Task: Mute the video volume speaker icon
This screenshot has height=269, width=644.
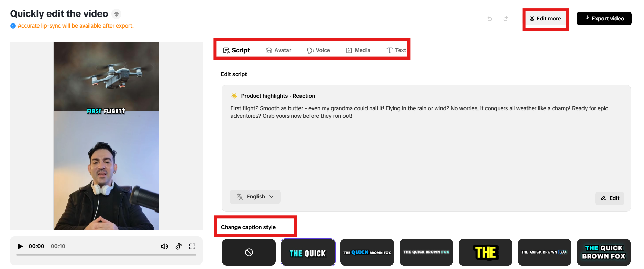Action: coord(164,246)
